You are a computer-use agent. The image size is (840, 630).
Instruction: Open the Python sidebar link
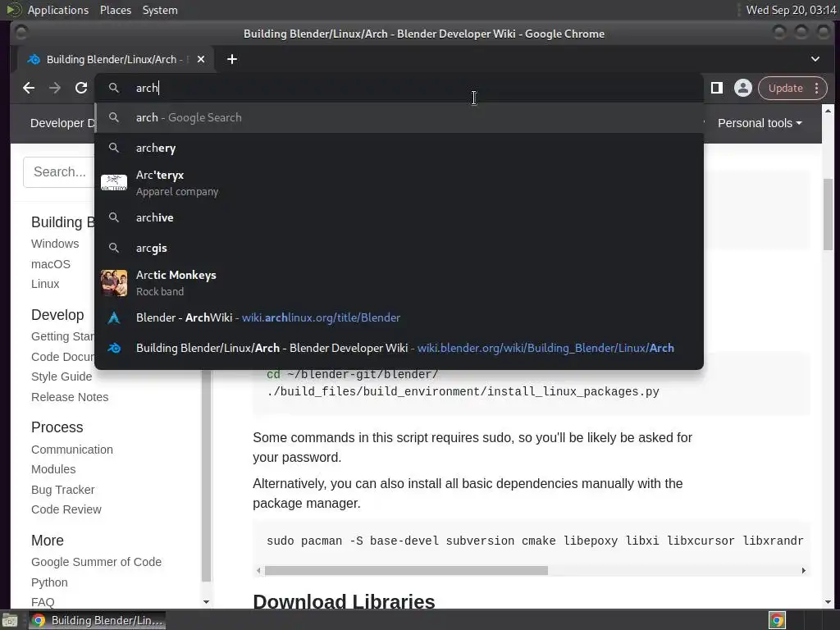pos(49,582)
